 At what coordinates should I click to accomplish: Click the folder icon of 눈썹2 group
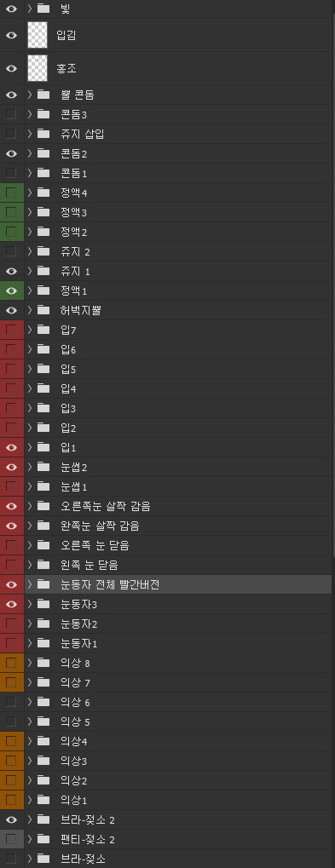43,467
